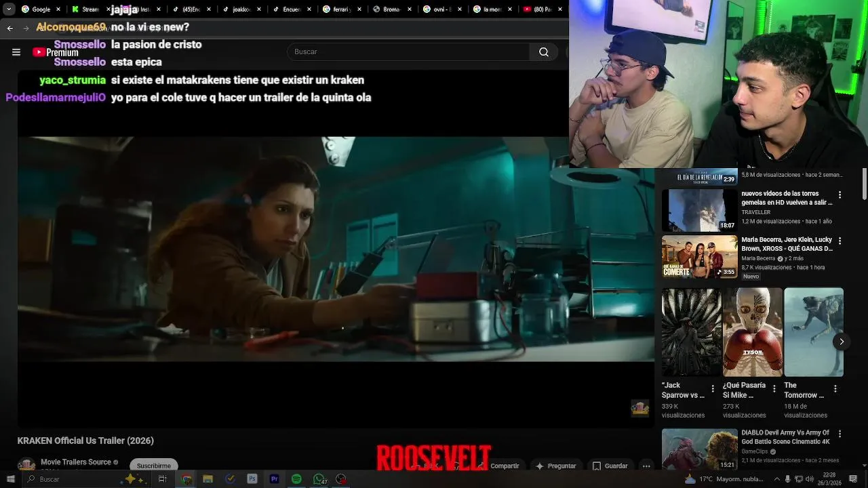The image size is (868, 488).
Task: Open Photoshop from the taskbar
Action: coord(252,479)
